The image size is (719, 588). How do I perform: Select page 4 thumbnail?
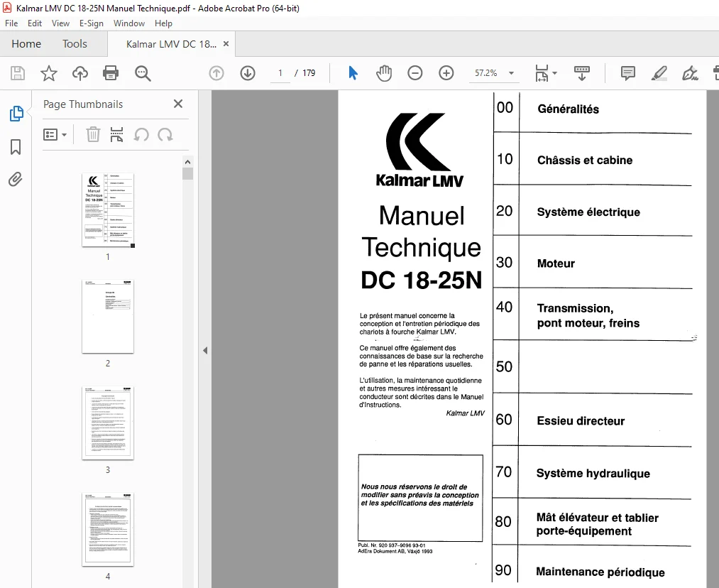click(108, 530)
